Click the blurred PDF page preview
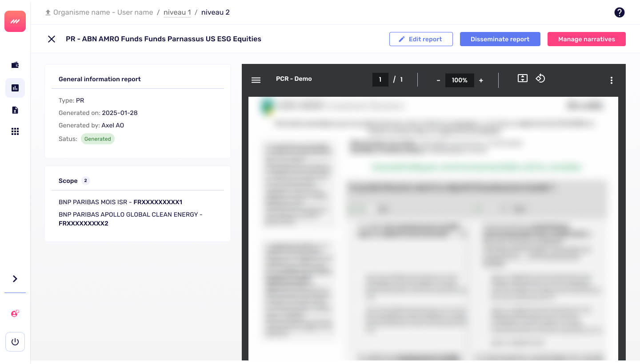 (433, 229)
